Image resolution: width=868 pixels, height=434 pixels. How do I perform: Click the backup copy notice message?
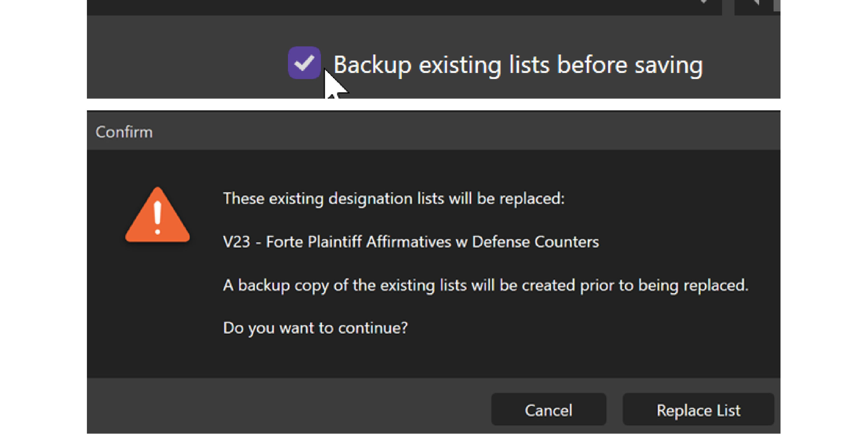[485, 285]
